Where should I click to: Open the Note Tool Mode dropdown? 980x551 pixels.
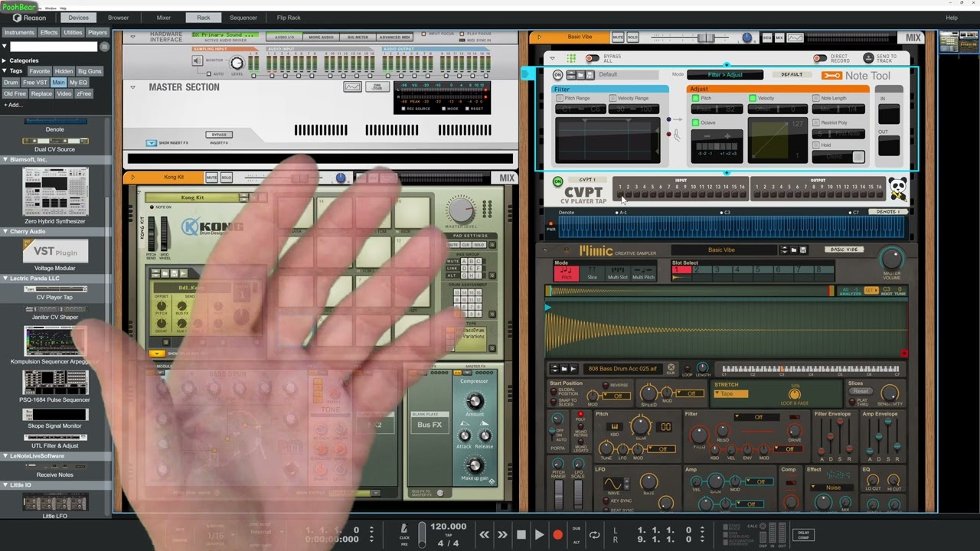[724, 75]
